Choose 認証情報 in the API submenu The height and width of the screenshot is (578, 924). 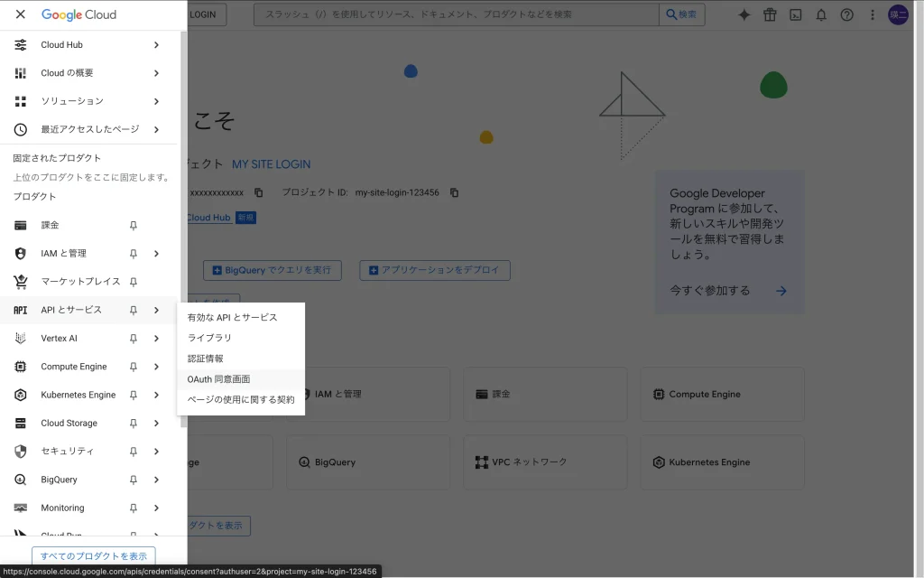click(205, 359)
